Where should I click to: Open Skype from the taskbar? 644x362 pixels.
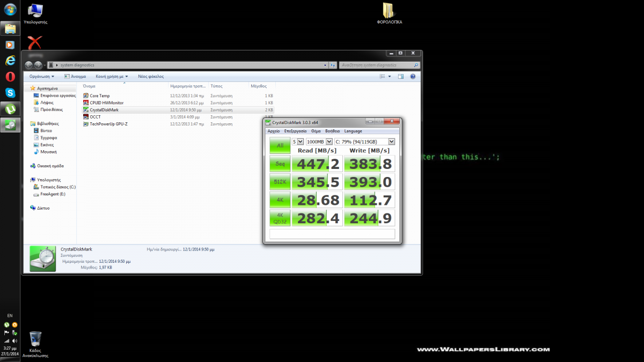coord(10,93)
